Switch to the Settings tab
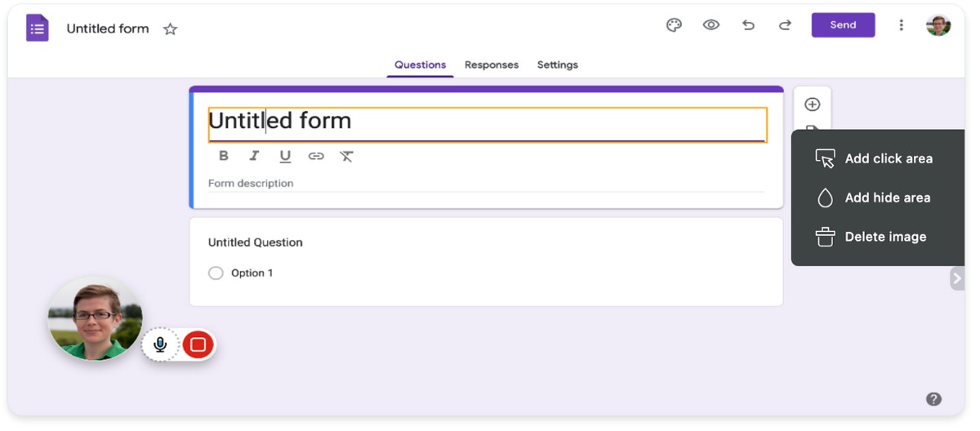Screen dimensions: 980x431 557,65
